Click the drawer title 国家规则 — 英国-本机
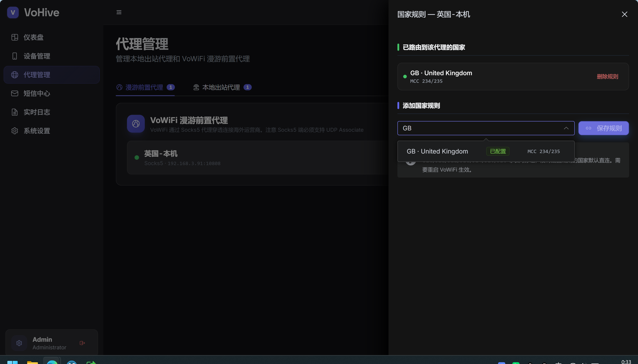The height and width of the screenshot is (364, 638). pos(434,14)
